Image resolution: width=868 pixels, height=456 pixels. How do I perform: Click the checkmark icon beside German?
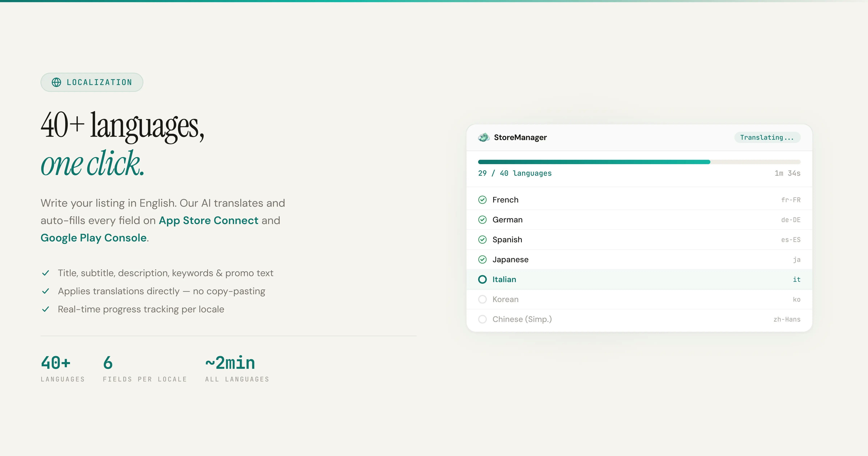pyautogui.click(x=482, y=219)
